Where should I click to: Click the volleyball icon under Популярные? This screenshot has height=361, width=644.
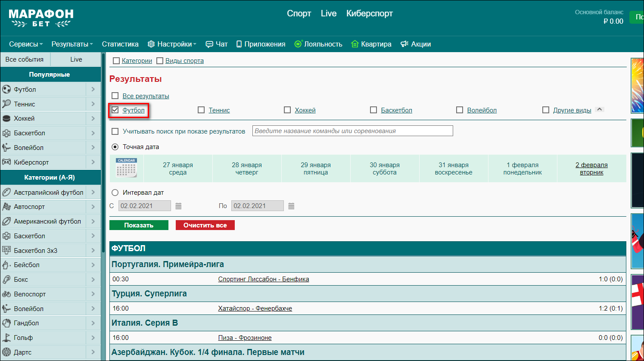pyautogui.click(x=6, y=147)
